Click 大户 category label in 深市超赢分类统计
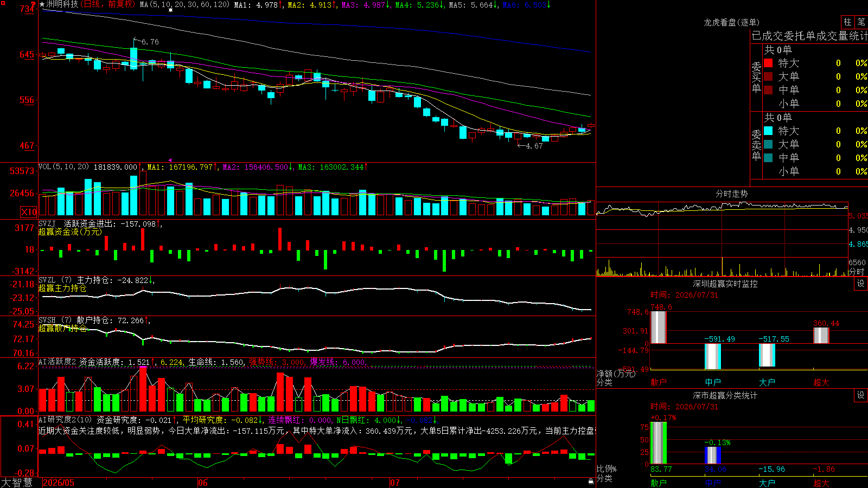 [767, 483]
